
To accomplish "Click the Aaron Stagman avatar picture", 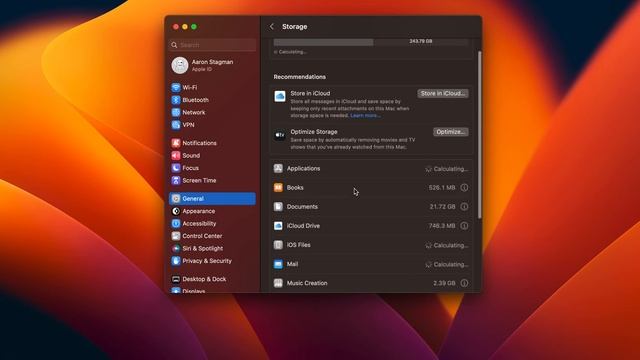I will [180, 65].
